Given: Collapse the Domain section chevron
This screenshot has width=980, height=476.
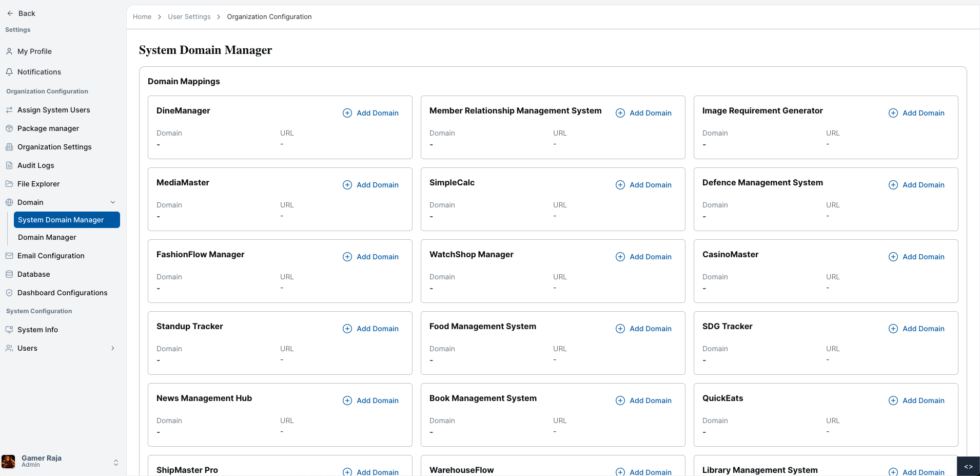Looking at the screenshot, I should [113, 202].
